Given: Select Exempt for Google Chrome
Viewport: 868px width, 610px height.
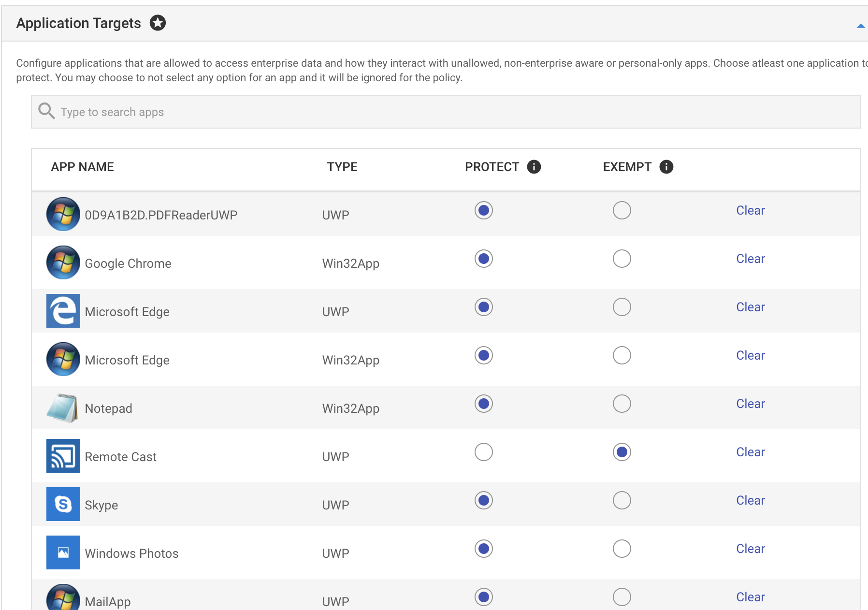Looking at the screenshot, I should pos(622,259).
